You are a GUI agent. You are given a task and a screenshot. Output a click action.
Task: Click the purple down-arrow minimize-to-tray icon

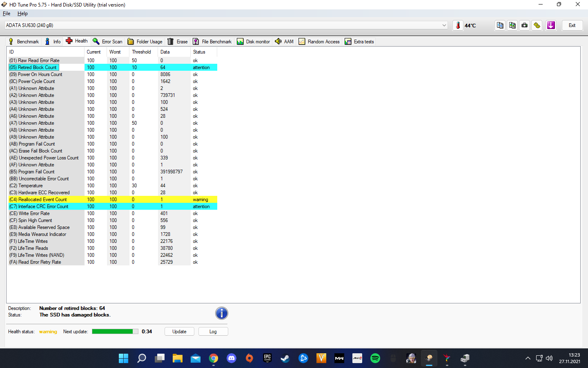click(x=551, y=25)
